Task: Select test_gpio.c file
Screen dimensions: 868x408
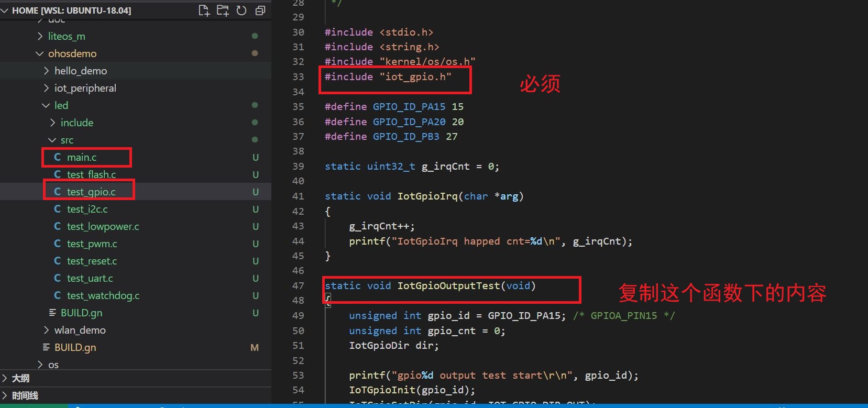Action: pos(91,192)
